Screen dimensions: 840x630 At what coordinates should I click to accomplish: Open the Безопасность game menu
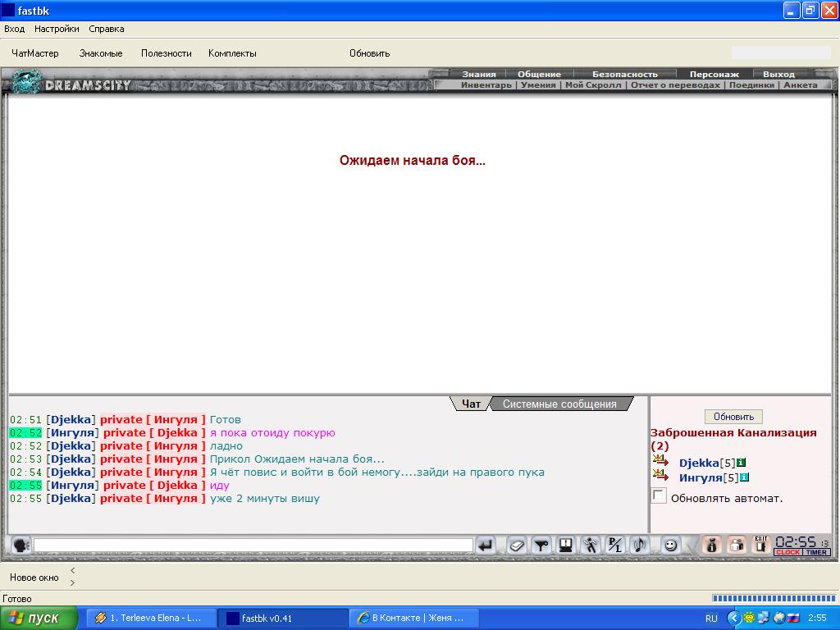[x=624, y=74]
